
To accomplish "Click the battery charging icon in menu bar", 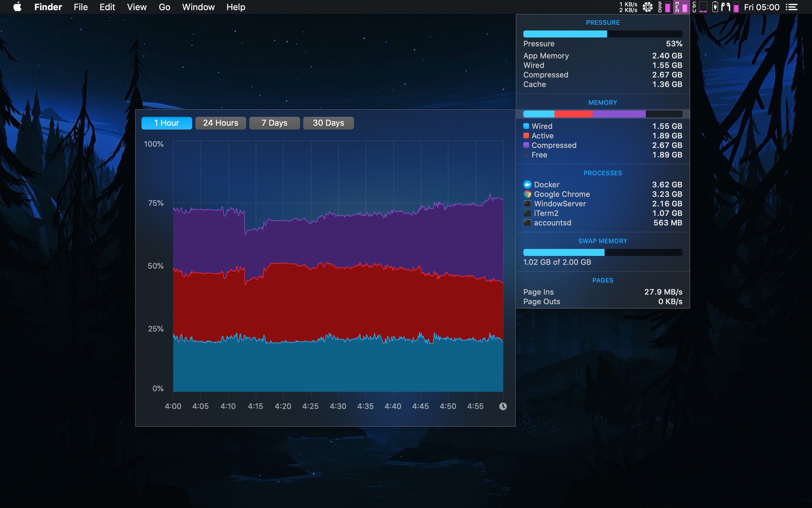I will (x=715, y=7).
